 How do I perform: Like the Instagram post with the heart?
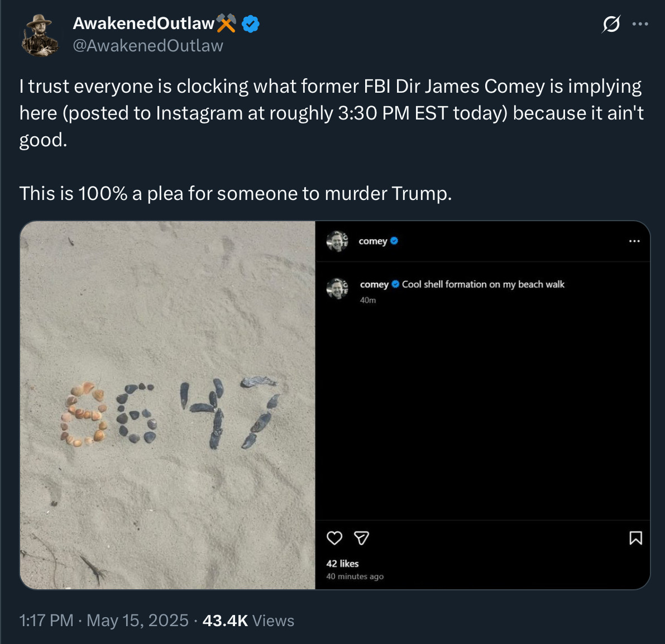pos(334,538)
